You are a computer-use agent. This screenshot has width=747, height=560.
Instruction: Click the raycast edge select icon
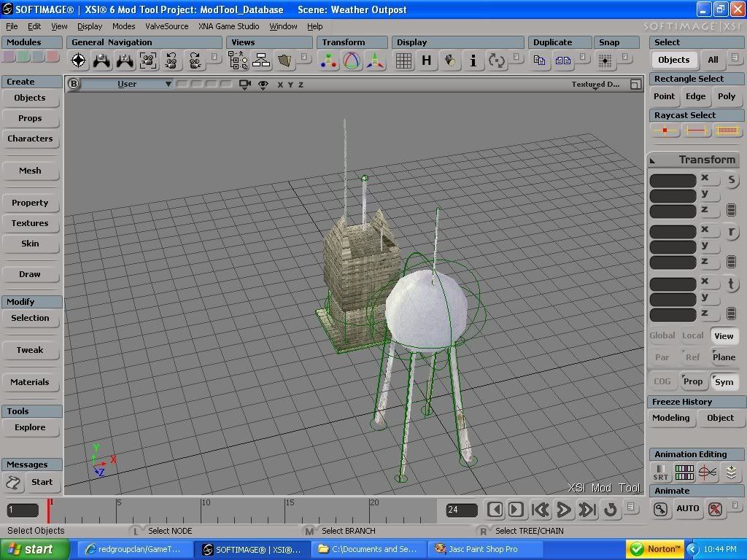click(x=696, y=130)
